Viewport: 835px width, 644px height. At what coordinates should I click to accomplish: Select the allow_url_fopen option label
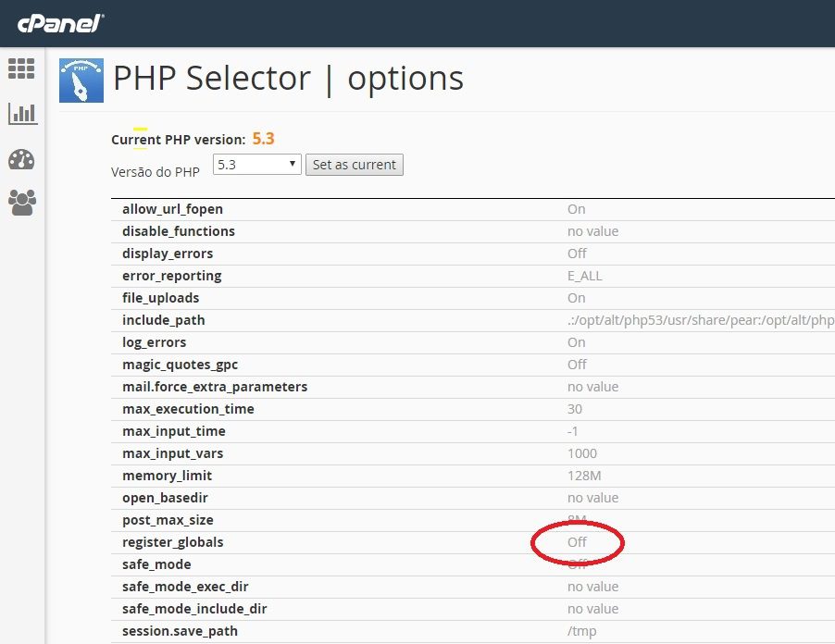point(172,209)
